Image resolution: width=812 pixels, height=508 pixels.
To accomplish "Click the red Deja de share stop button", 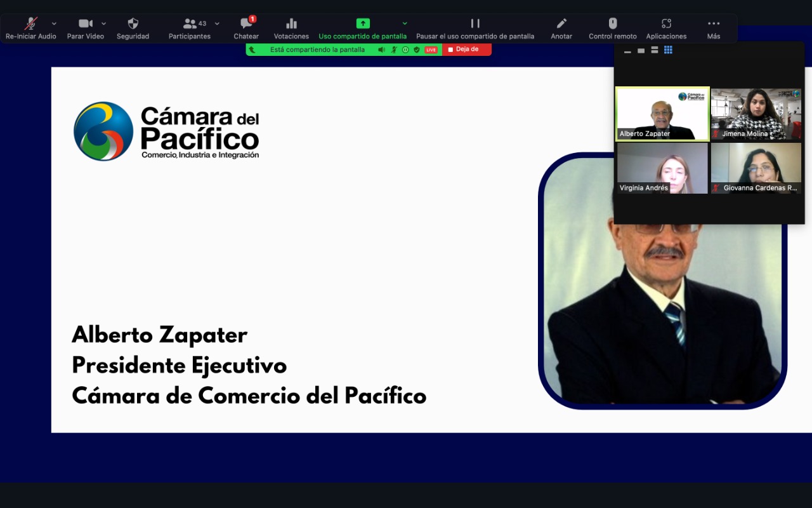I will point(467,49).
